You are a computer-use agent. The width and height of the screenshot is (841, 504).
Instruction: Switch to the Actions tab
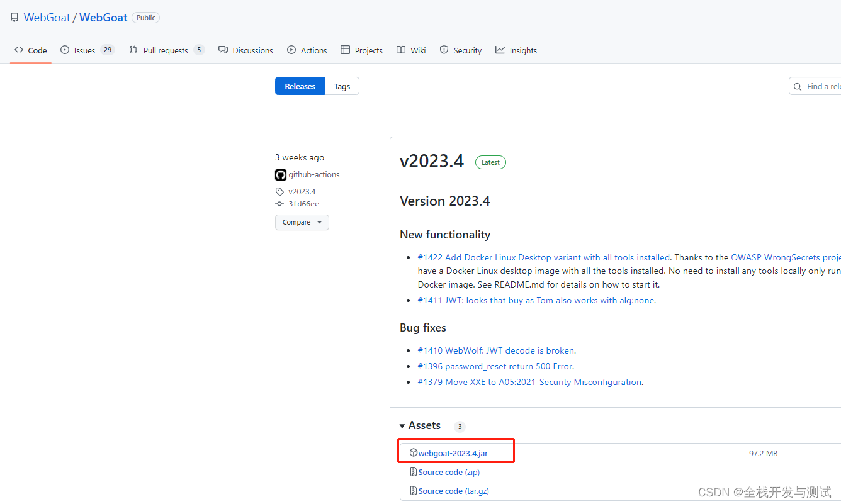pyautogui.click(x=307, y=50)
